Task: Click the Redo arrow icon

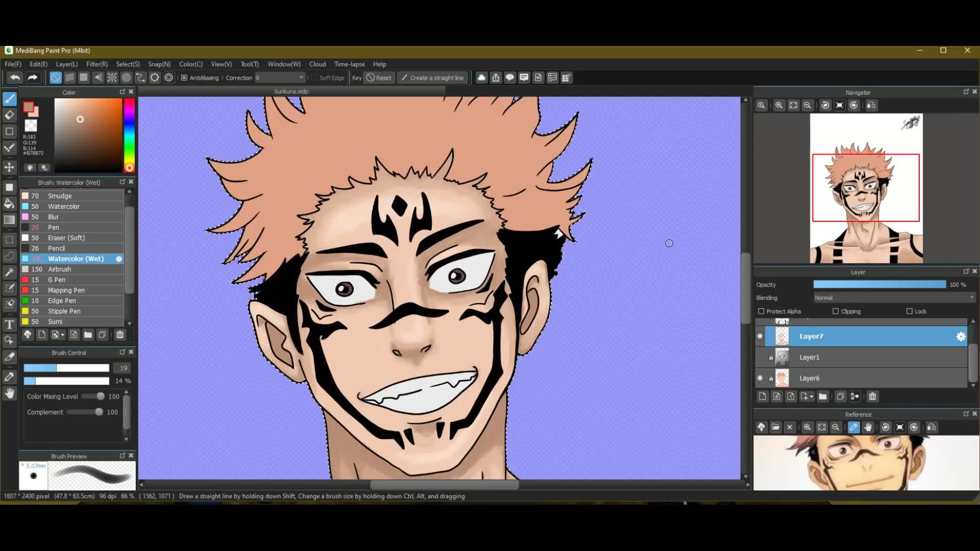Action: (x=33, y=78)
